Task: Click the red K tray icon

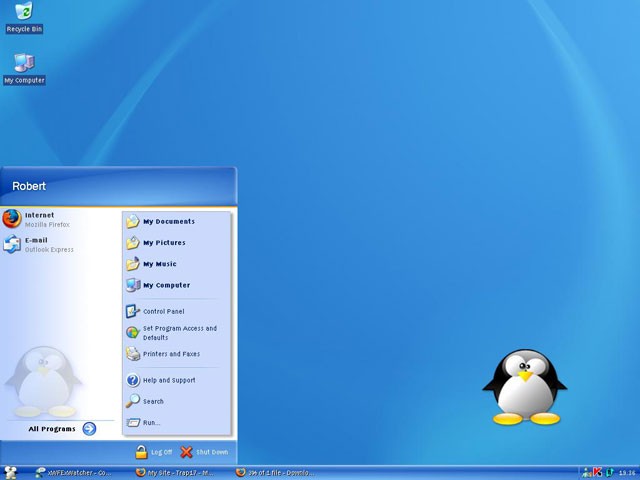Action: 598,472
